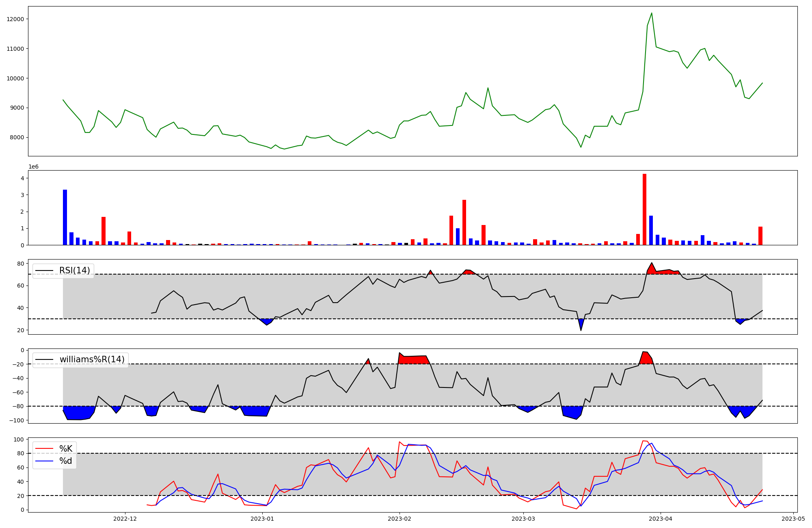This screenshot has width=812, height=528.
Task: Click the 1e6 volume scale label
Action: coord(33,167)
